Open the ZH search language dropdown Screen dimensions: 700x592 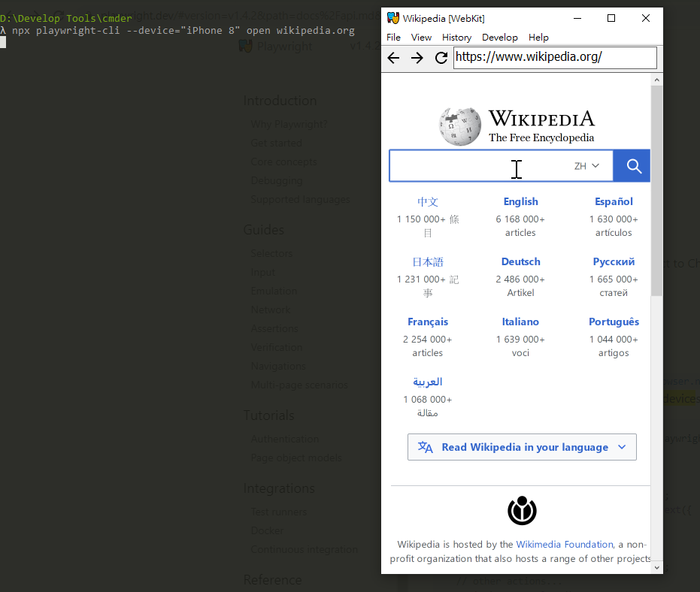(586, 166)
